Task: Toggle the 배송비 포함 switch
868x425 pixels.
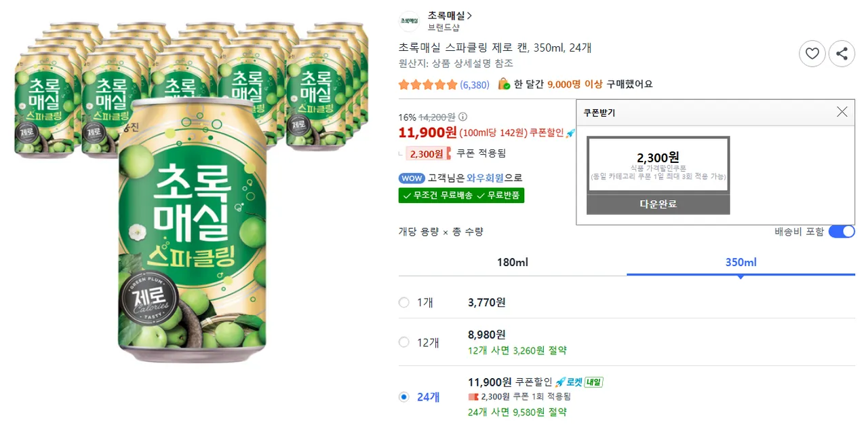Action: (x=841, y=232)
